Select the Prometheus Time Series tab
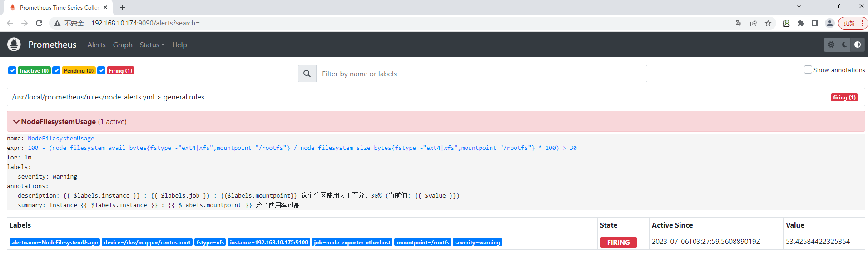The height and width of the screenshot is (263, 868). click(x=58, y=7)
